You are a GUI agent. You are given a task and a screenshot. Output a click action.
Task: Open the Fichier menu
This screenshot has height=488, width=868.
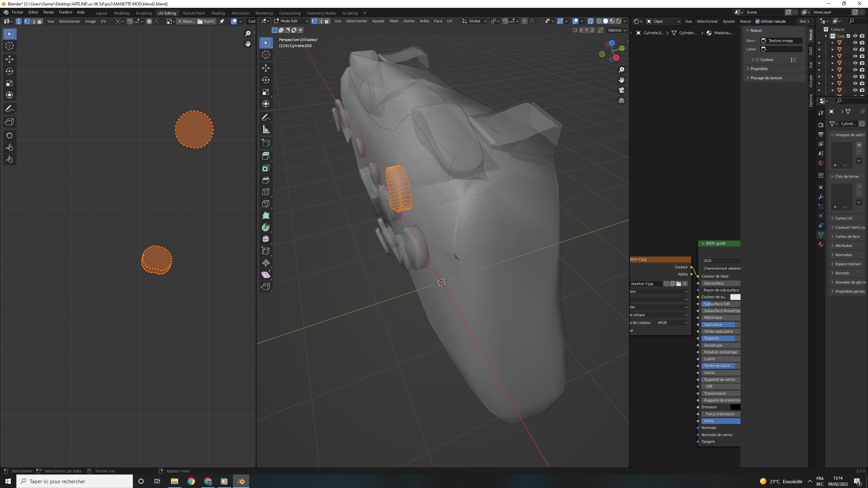pyautogui.click(x=18, y=12)
